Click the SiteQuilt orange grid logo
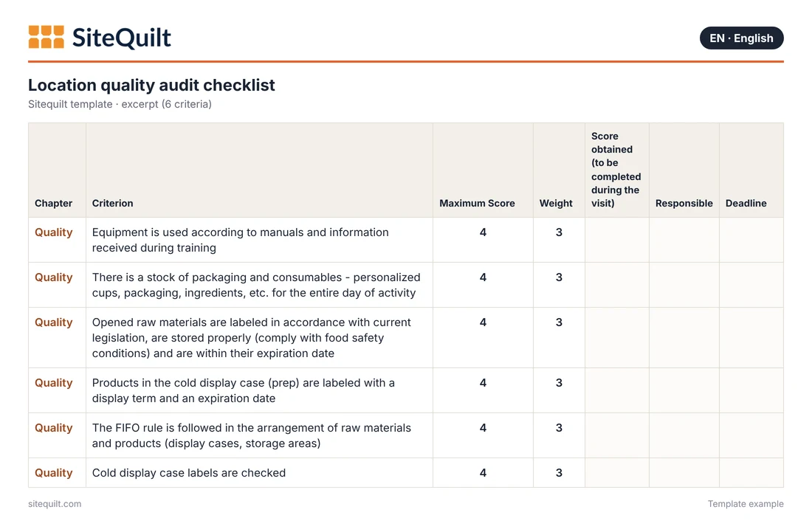Screen dimensions: 812x532 (x=46, y=37)
